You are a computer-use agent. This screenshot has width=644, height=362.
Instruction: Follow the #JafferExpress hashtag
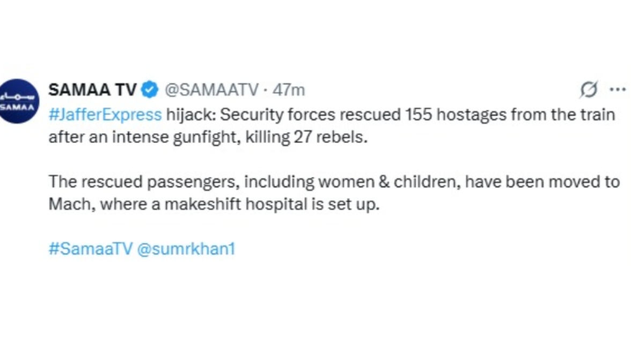(x=105, y=115)
